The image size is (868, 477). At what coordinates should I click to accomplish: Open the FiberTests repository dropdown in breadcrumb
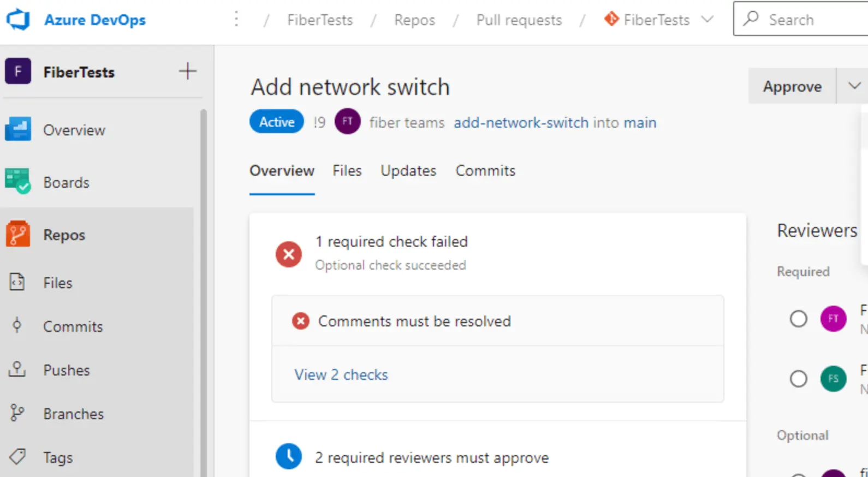(708, 20)
